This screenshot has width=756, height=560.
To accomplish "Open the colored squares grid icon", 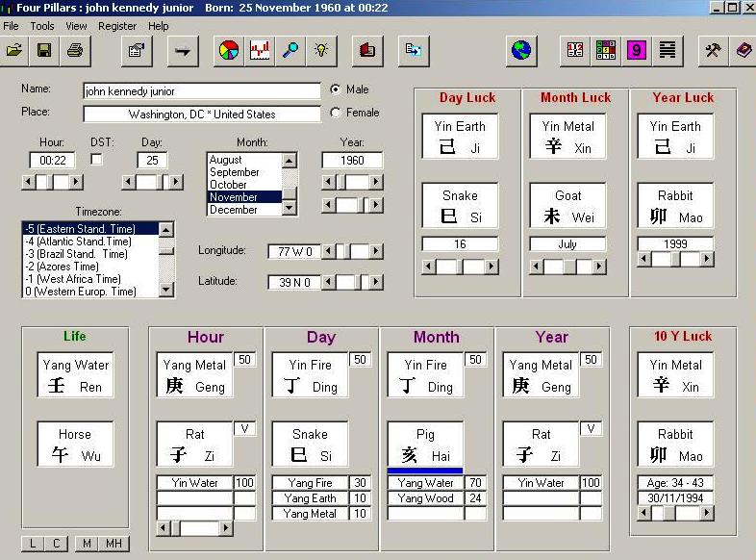I will 606,50.
